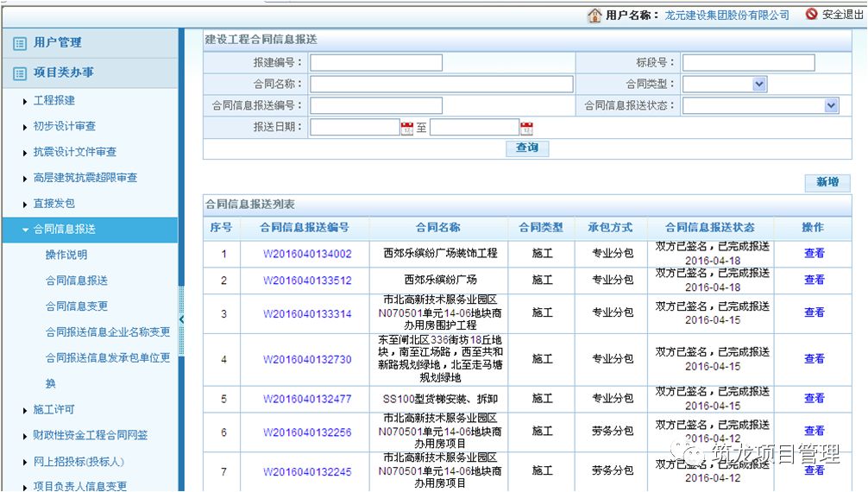Click the 合同信息报送状态 column header

tap(710, 228)
